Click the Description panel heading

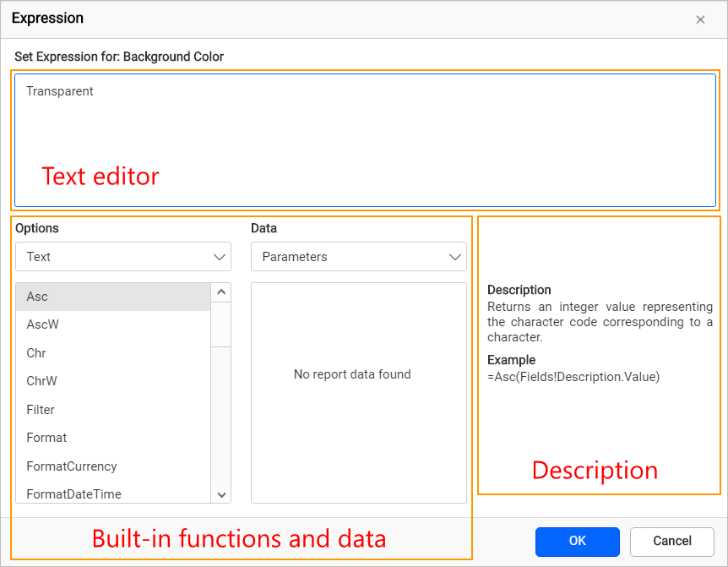(519, 290)
